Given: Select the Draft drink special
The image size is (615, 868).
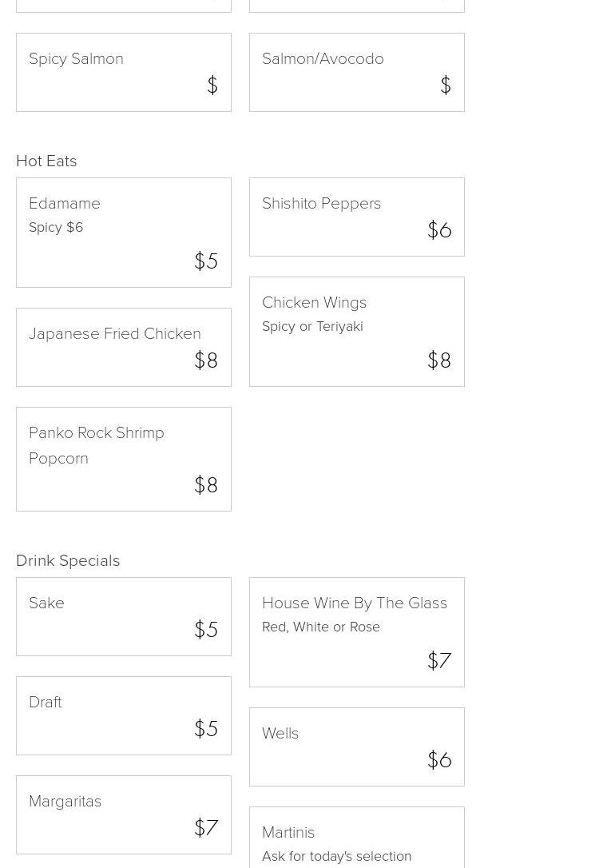Looking at the screenshot, I should [x=124, y=715].
